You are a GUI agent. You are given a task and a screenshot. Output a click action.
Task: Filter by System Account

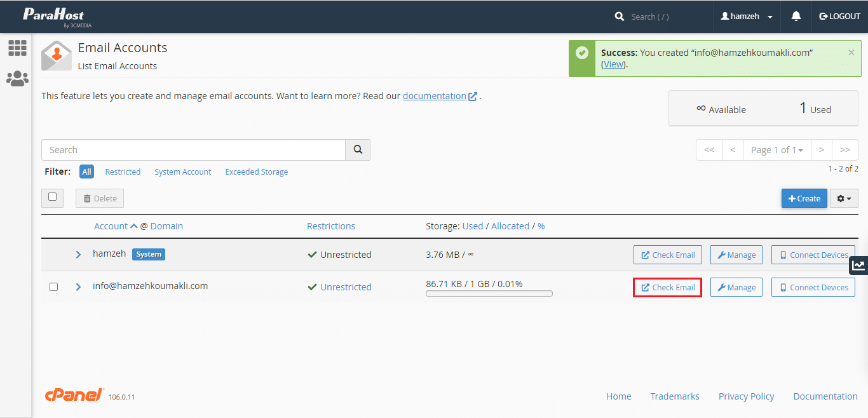pyautogui.click(x=182, y=172)
